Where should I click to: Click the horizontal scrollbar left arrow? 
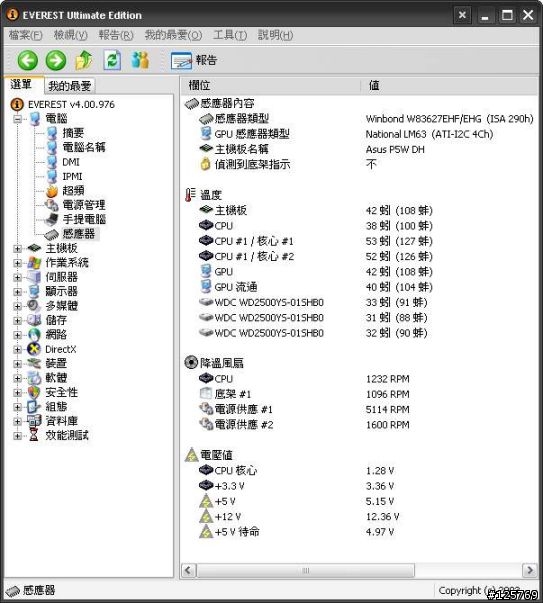pos(188,570)
